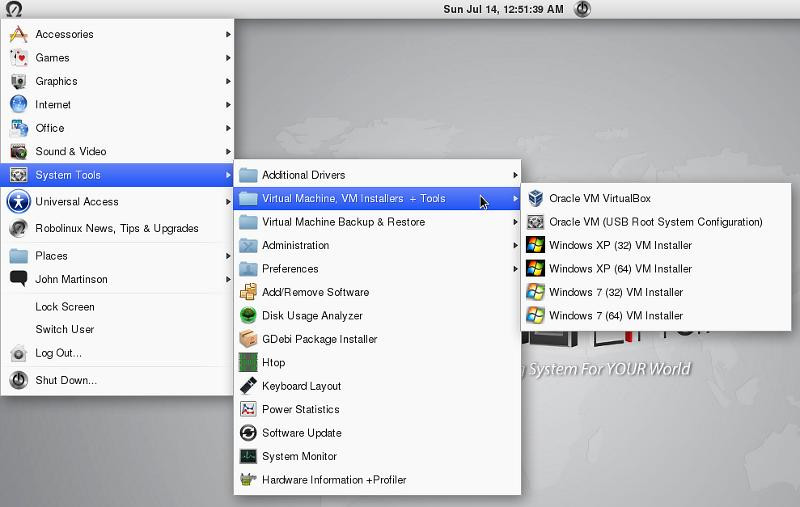Launch Hardware Information +Profiler
800x507 pixels.
(x=377, y=479)
